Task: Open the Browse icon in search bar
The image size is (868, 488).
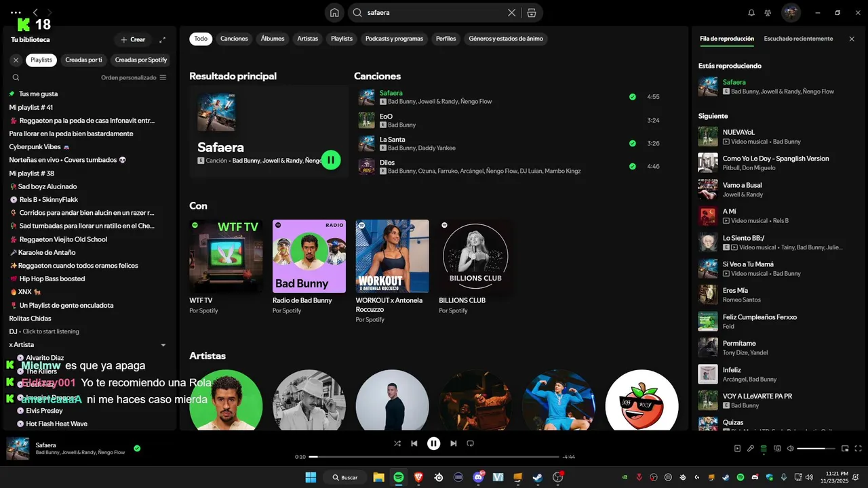Action: [x=531, y=12]
